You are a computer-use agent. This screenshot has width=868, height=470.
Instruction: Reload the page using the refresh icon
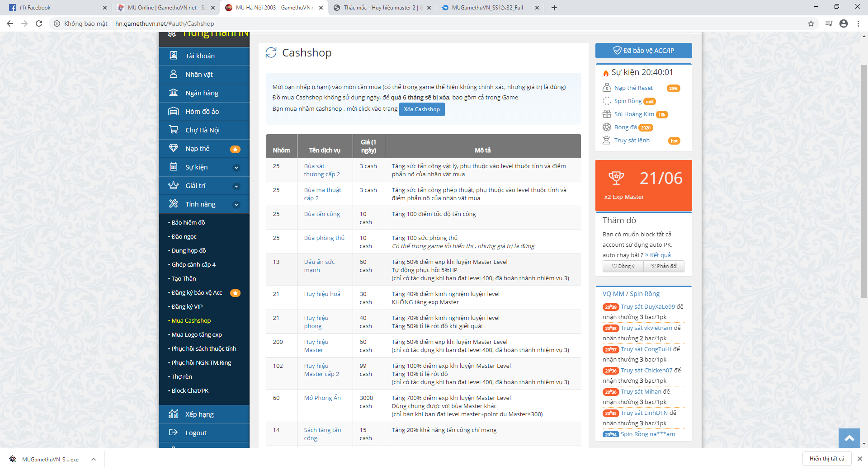(x=39, y=23)
